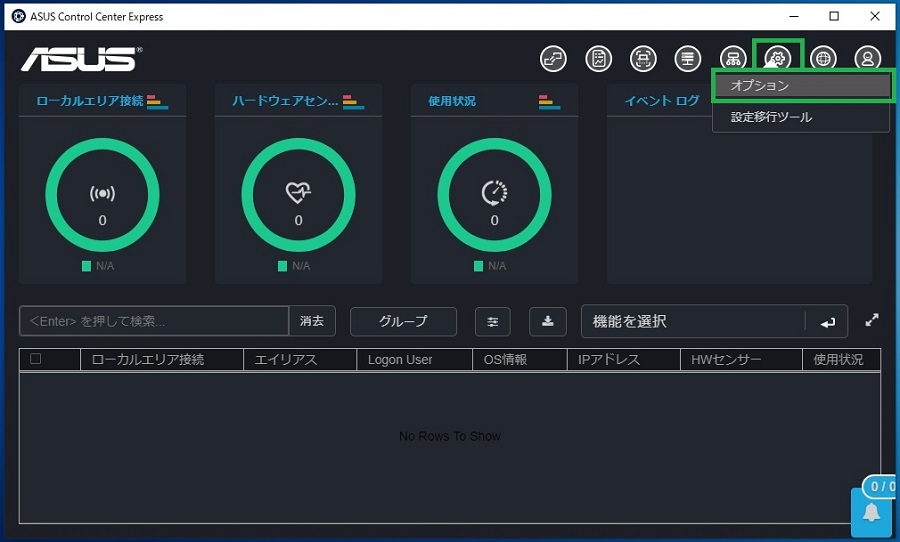Click the utilization ring with gauge icon
This screenshot has width=900, height=542.
point(494,195)
